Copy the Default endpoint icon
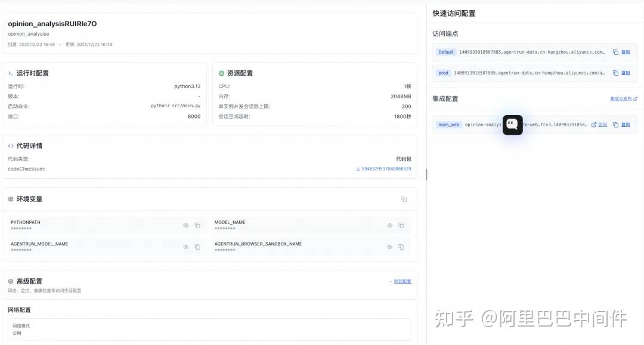Viewport: 644px width, 345px height. (x=615, y=52)
